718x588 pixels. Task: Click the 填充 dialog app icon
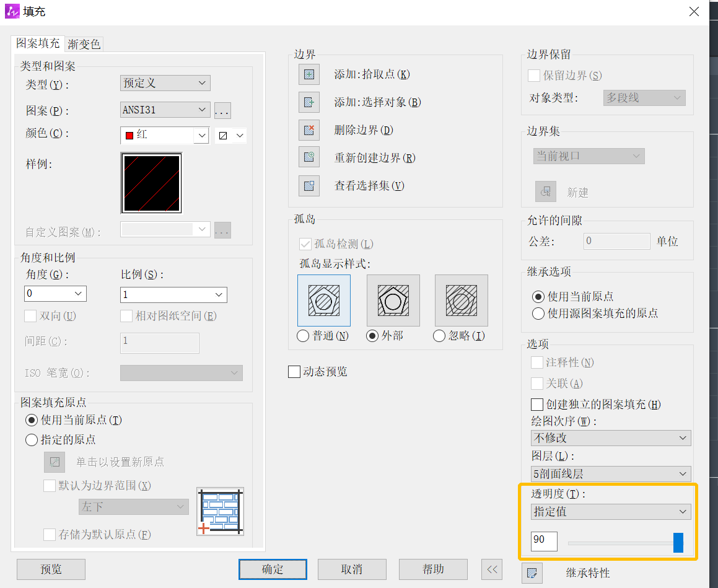(x=12, y=11)
